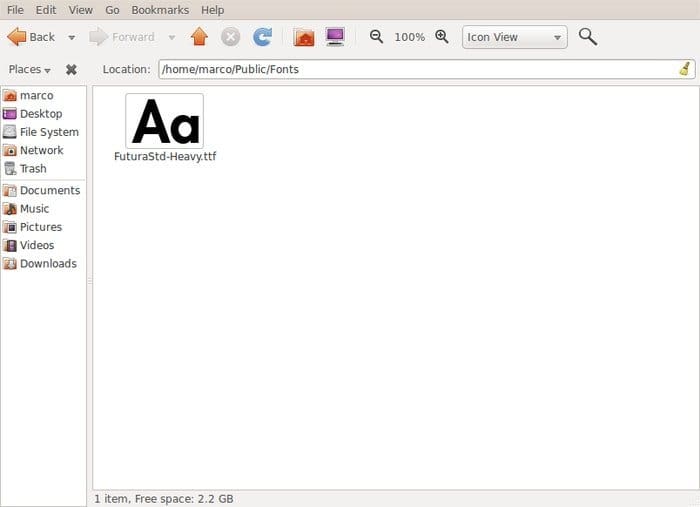Clear the location bar with broom icon

(x=685, y=69)
